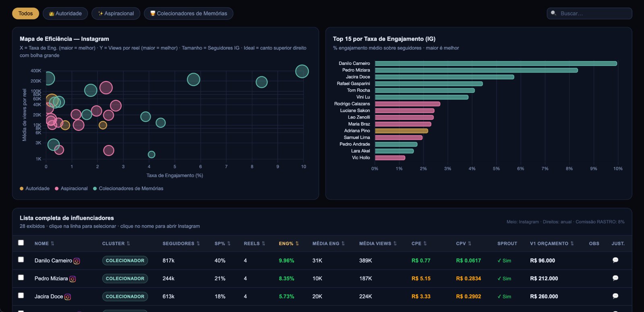Image resolution: width=644 pixels, height=312 pixels.
Task: Click the search magnifier icon
Action: pyautogui.click(x=553, y=13)
